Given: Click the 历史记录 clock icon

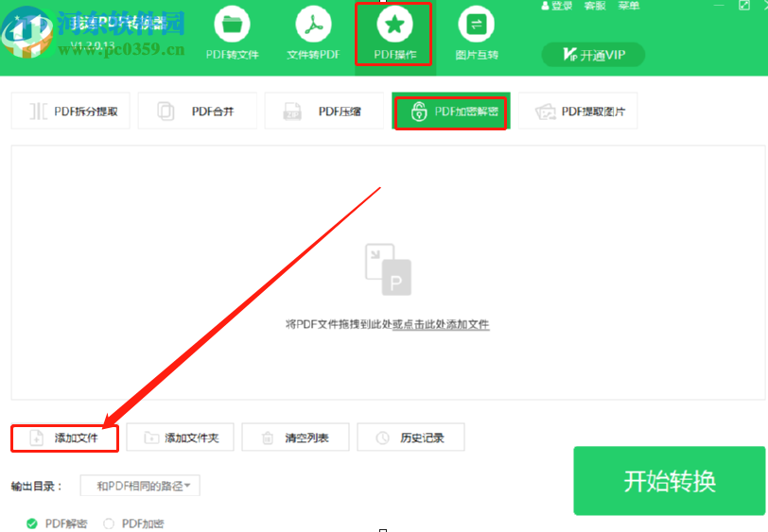Looking at the screenshot, I should pos(382,438).
